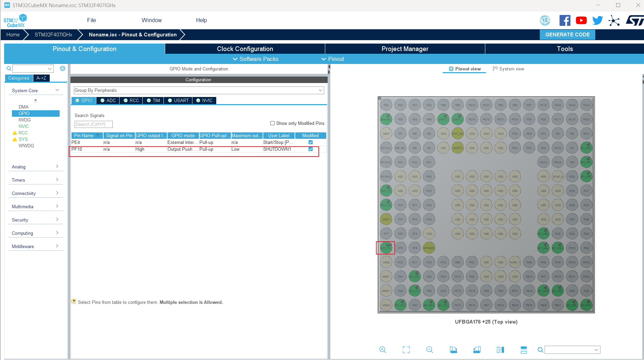
Task: Open the pin search combo box below the chip
Action: 572,350
